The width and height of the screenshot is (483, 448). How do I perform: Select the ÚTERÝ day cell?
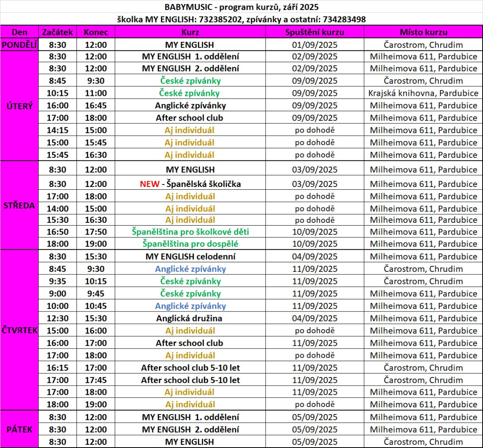tap(19, 106)
